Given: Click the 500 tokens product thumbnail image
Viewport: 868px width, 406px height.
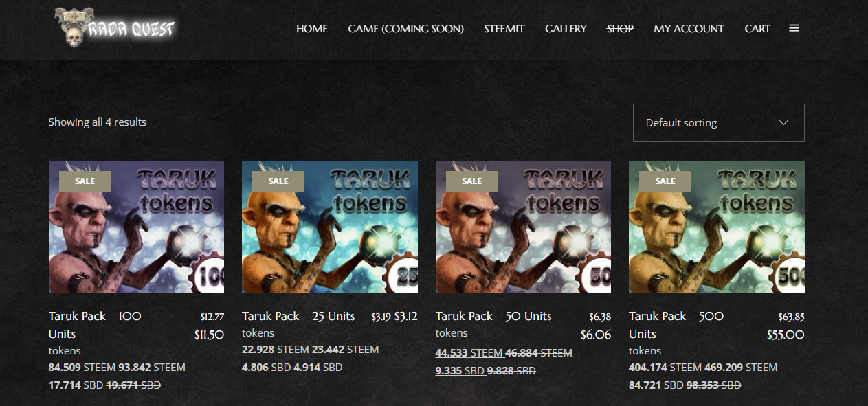Looking at the screenshot, I should pyautogui.click(x=717, y=227).
